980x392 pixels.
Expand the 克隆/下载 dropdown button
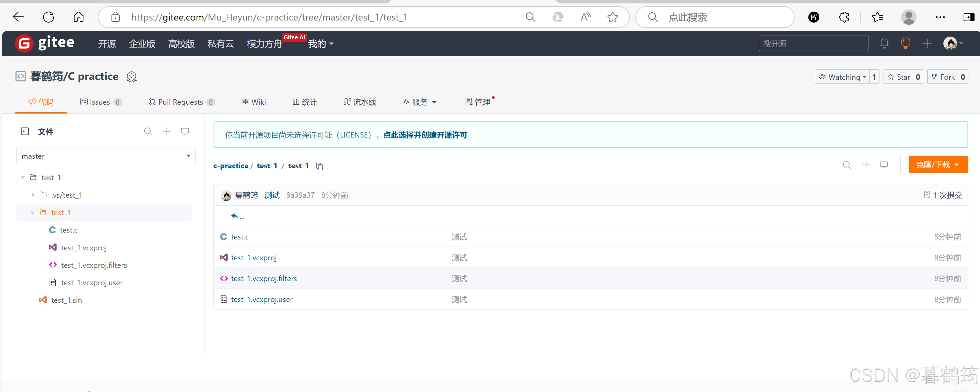[x=938, y=165]
